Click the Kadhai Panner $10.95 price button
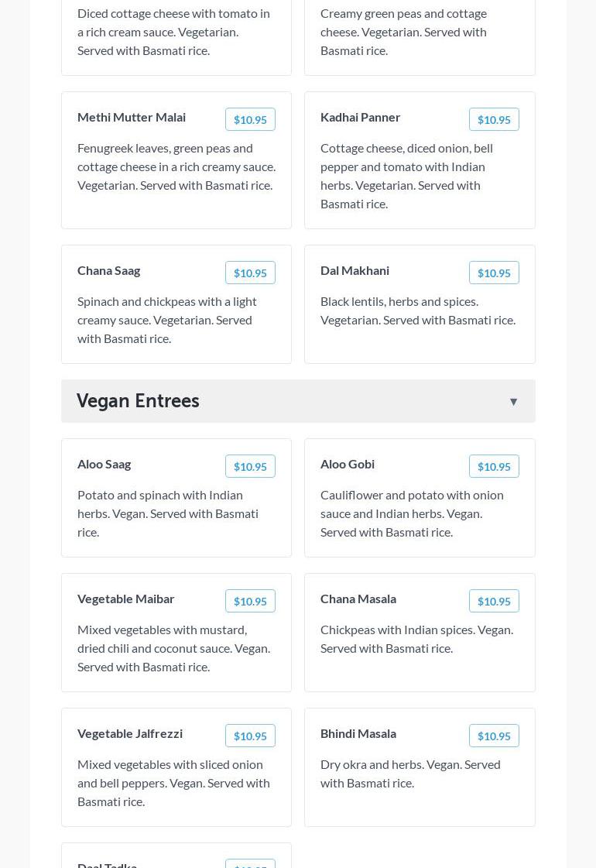This screenshot has height=868, width=596. (x=494, y=119)
